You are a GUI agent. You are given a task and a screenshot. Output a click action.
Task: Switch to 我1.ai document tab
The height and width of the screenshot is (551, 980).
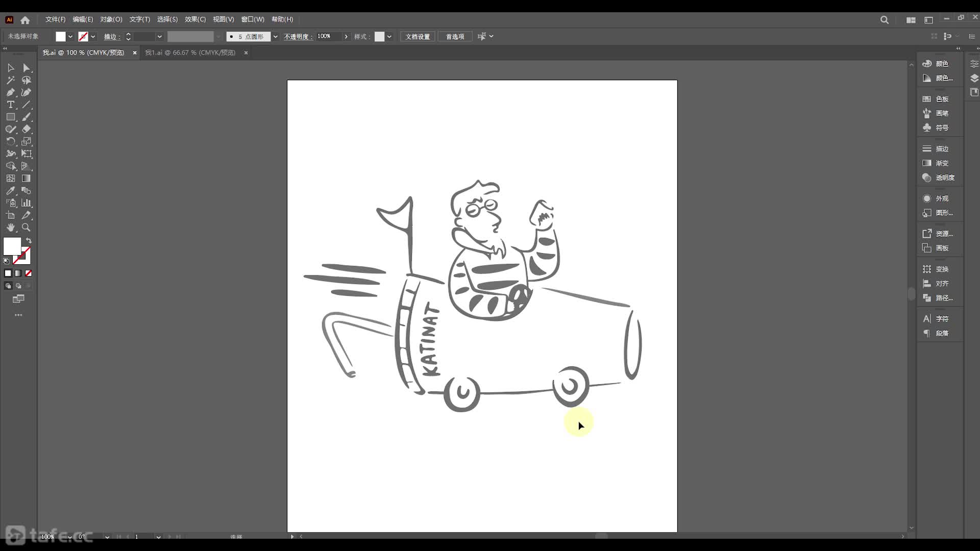190,53
